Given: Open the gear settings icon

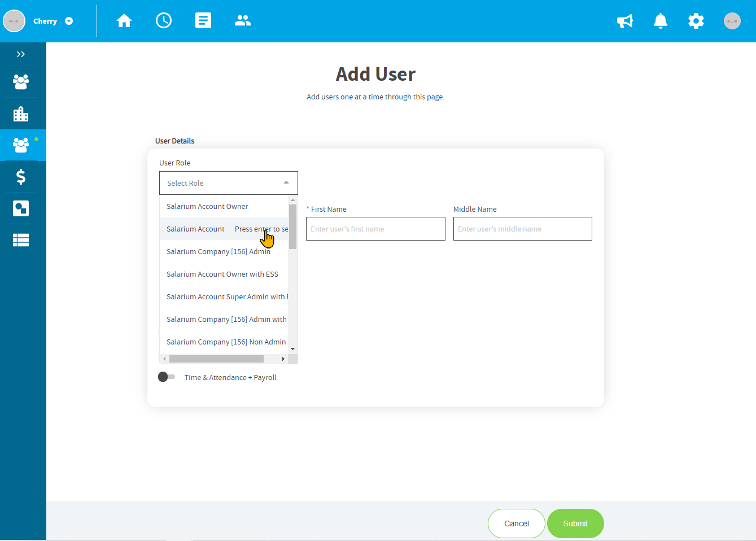Looking at the screenshot, I should pos(696,21).
